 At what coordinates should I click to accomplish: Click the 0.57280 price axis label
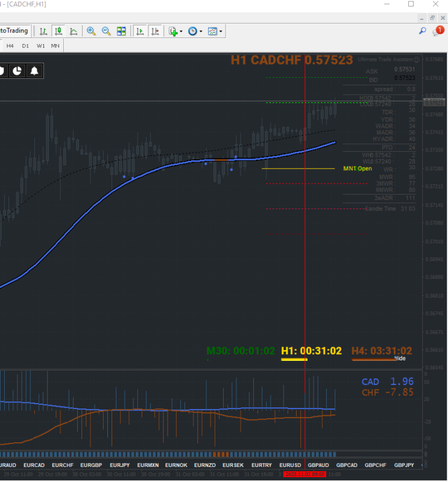pyautogui.click(x=434, y=169)
